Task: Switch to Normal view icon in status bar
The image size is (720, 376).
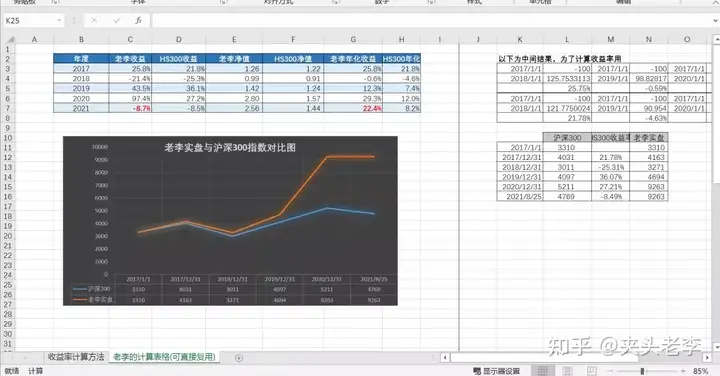Action: [x=543, y=371]
